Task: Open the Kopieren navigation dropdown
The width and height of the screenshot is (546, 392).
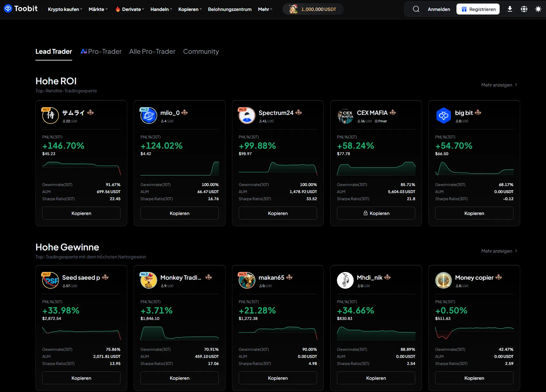Action: [190, 9]
